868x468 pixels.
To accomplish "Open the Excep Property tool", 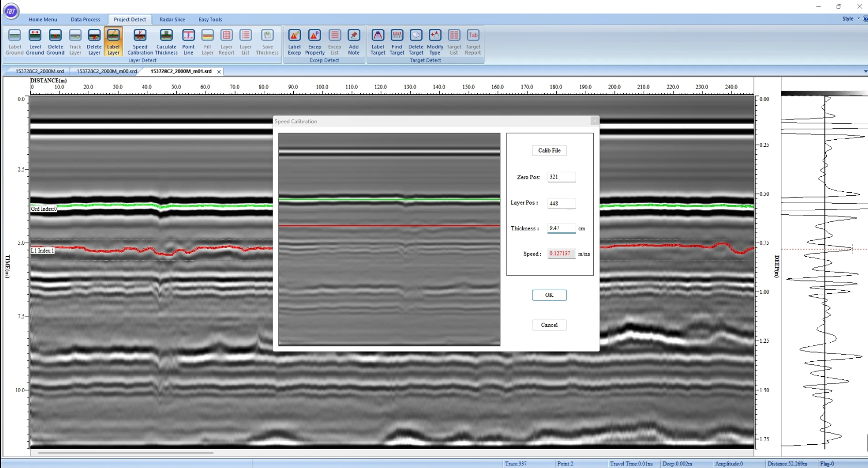I will coord(314,42).
